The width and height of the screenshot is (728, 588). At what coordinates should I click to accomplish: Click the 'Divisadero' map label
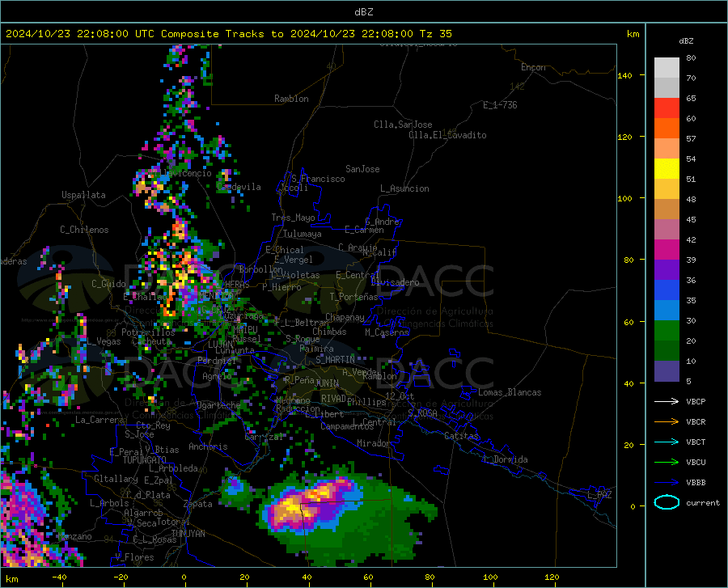point(395,282)
